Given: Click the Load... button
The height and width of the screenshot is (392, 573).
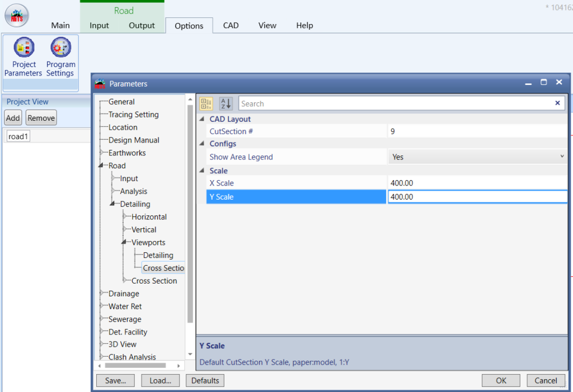Looking at the screenshot, I should click(x=161, y=381).
